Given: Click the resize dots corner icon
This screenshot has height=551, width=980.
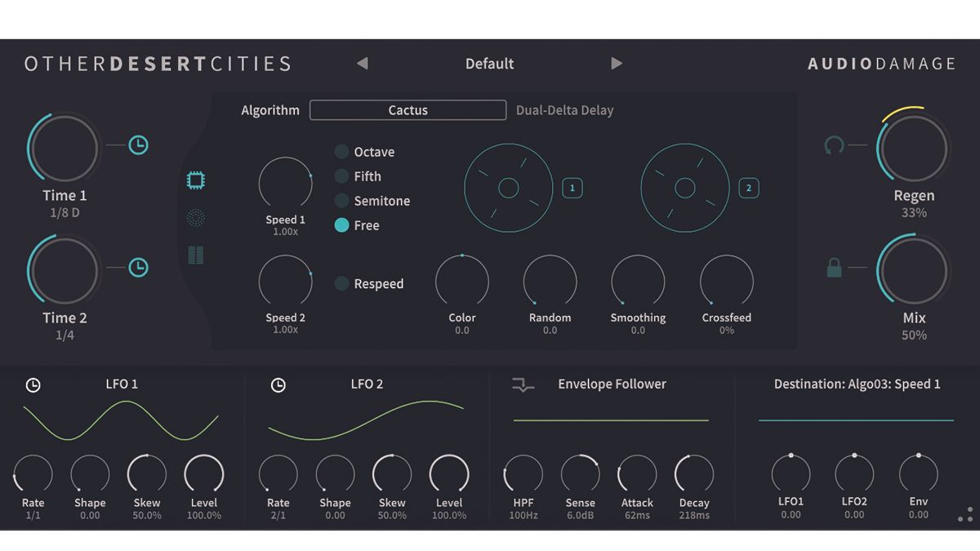Looking at the screenshot, I should pyautogui.click(x=965, y=514).
